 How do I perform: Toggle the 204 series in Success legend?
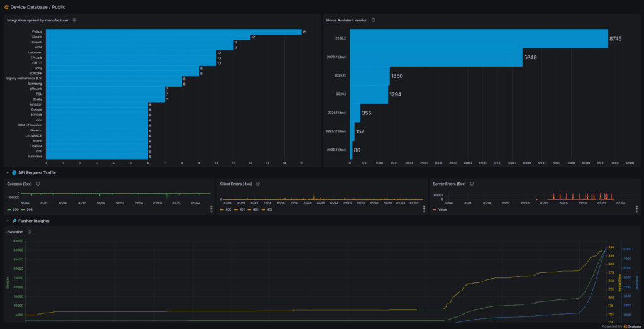click(30, 209)
